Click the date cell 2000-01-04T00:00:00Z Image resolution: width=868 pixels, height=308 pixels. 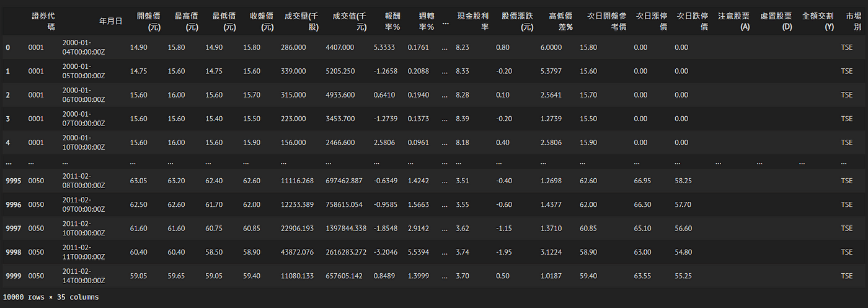[83, 47]
